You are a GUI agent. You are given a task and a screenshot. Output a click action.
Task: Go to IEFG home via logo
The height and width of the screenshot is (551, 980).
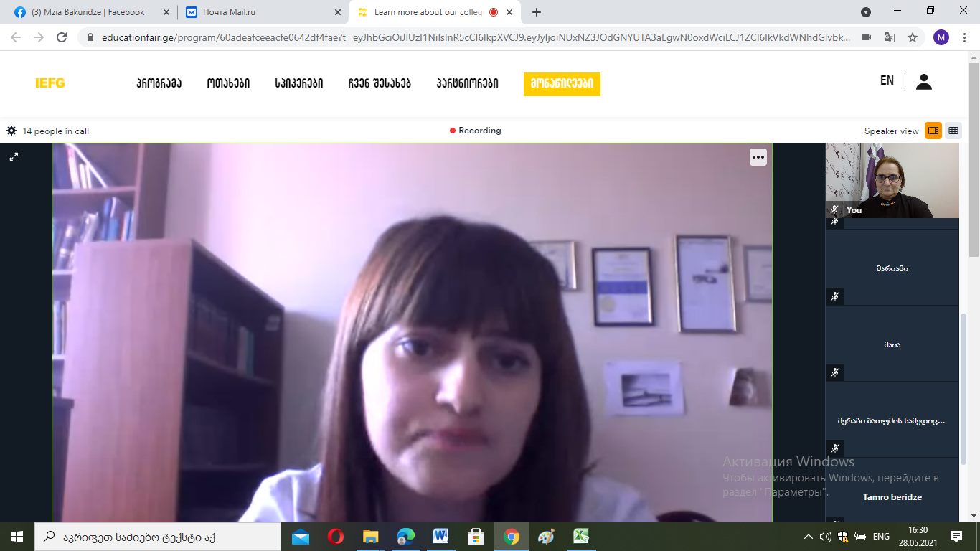(x=50, y=83)
